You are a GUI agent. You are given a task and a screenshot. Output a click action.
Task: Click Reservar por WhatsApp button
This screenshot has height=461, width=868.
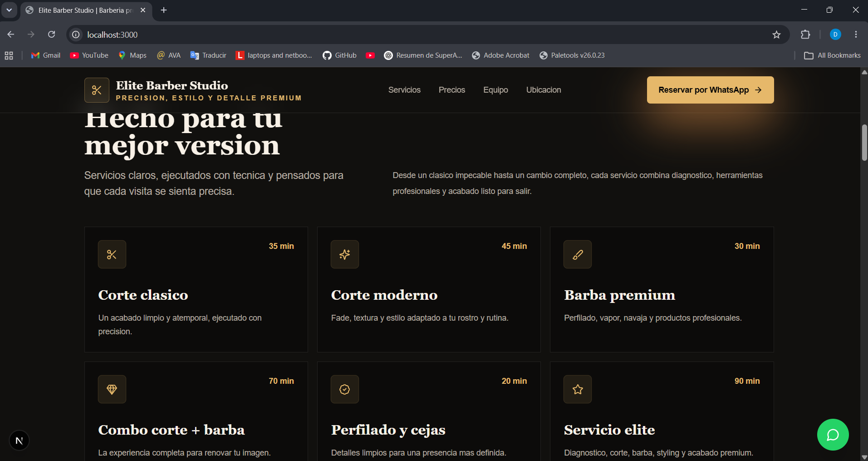point(710,90)
